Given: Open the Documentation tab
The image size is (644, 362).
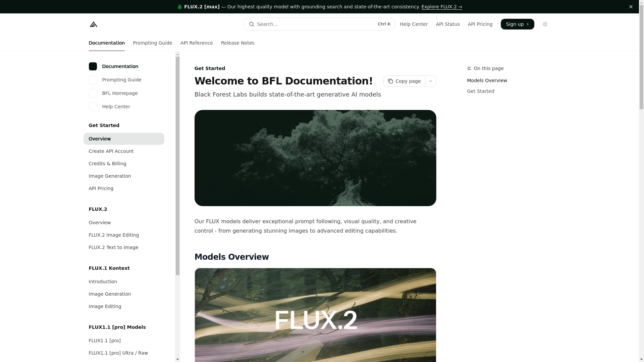Looking at the screenshot, I should pos(107,43).
